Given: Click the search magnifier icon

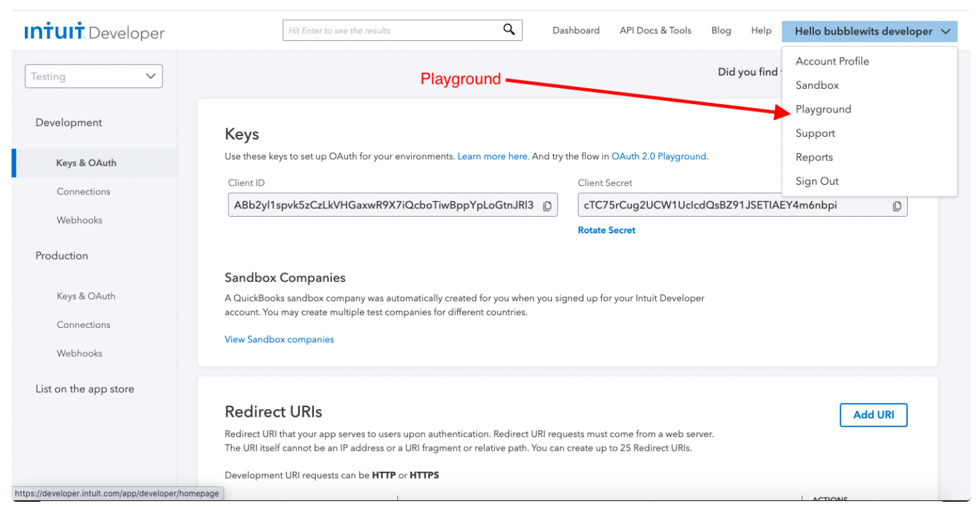Looking at the screenshot, I should [x=509, y=29].
